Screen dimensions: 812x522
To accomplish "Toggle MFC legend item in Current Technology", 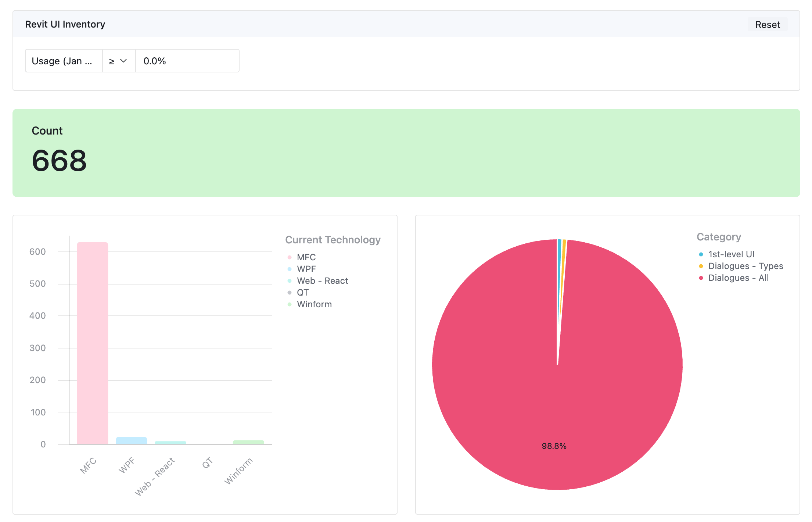I will pos(302,257).
